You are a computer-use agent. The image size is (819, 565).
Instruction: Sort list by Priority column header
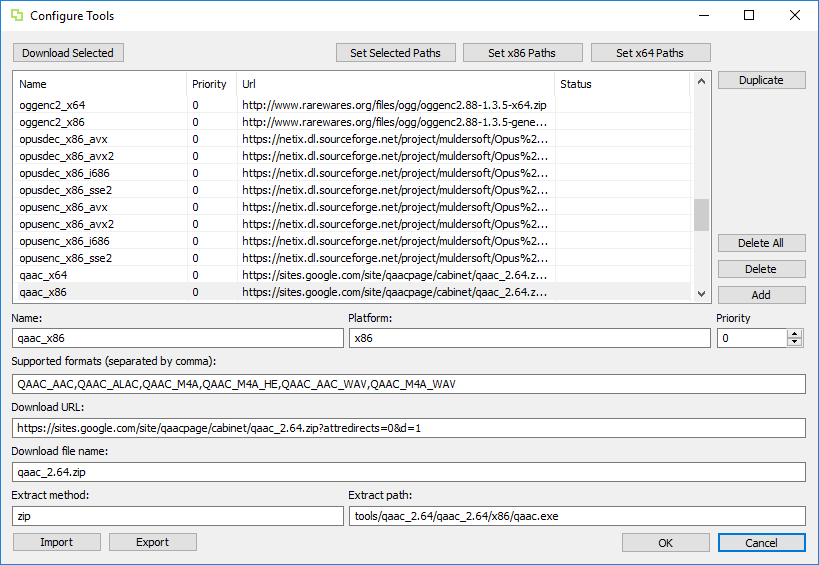coord(212,84)
